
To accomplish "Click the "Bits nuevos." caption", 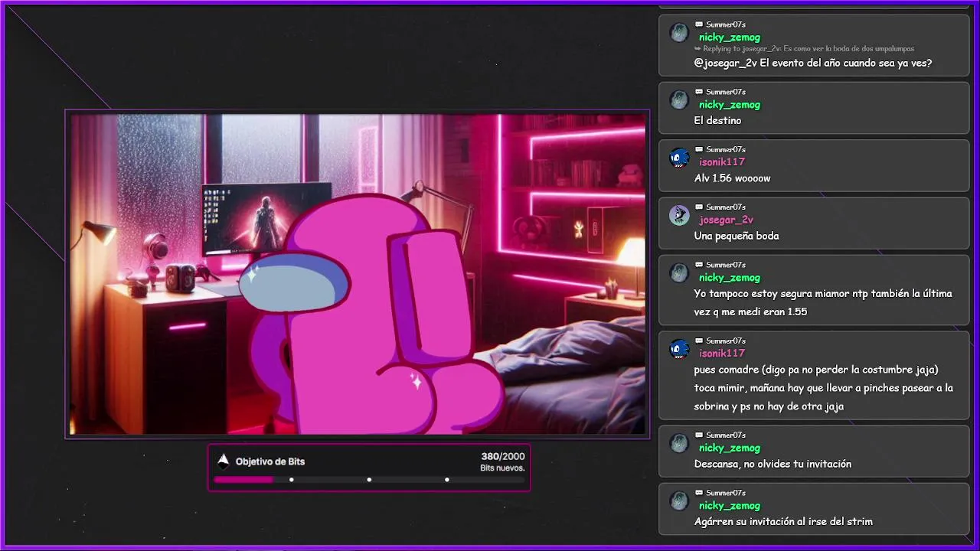I will [x=502, y=468].
